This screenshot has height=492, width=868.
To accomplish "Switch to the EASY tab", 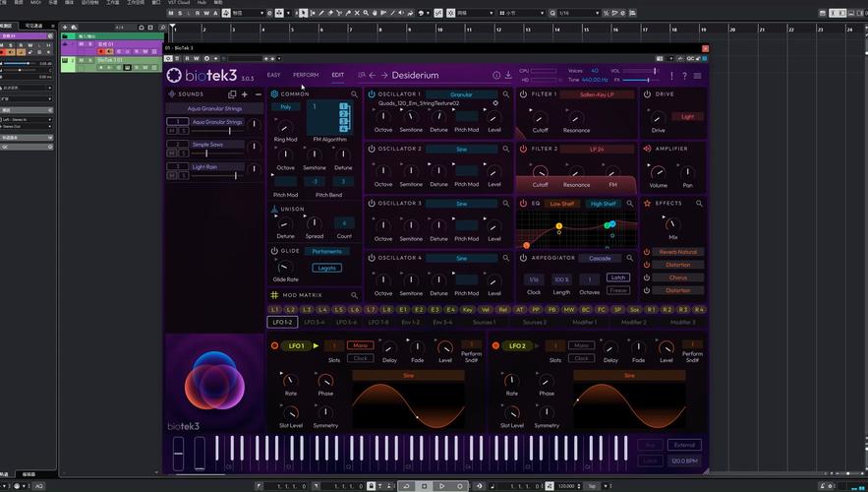I will tap(273, 75).
